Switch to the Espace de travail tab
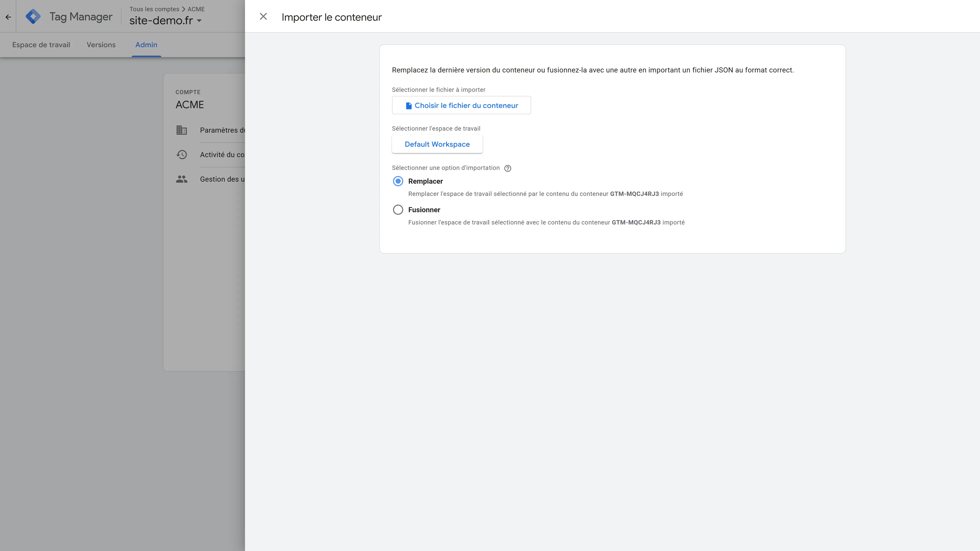Screen dimensions: 980x551 (x=41, y=45)
